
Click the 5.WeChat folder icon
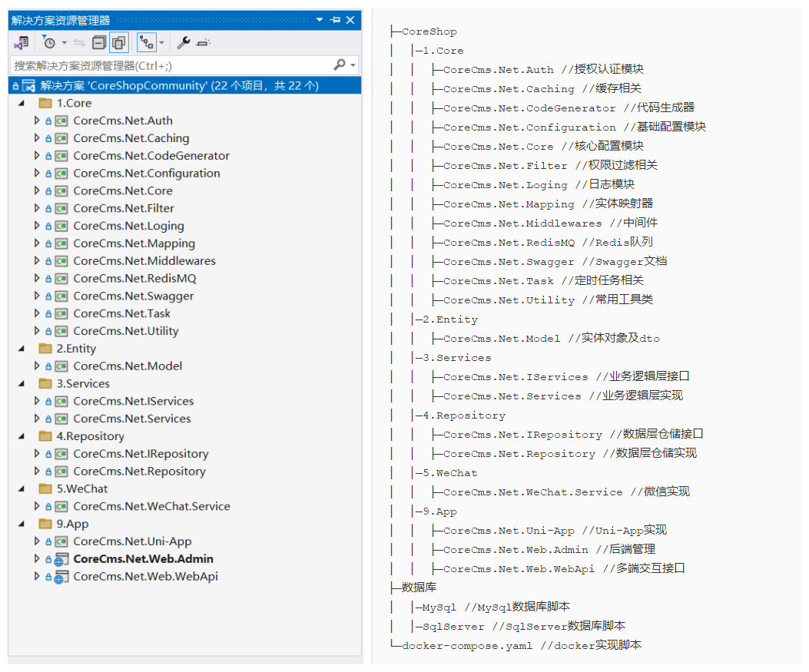tap(45, 489)
